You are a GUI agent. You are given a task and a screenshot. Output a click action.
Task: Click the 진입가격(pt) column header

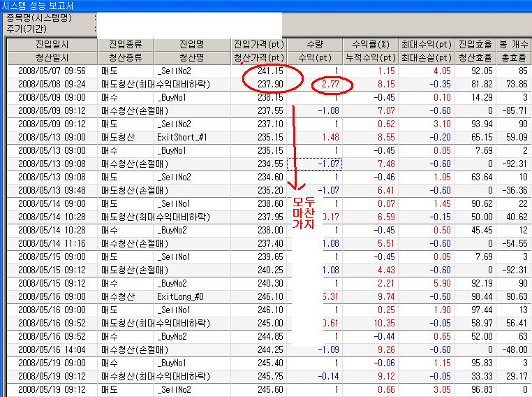(259, 44)
